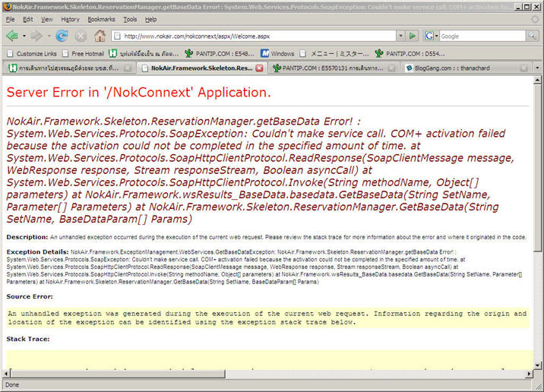The height and width of the screenshot is (392, 544).
Task: Open the Windows bookmark
Action: tap(277, 54)
